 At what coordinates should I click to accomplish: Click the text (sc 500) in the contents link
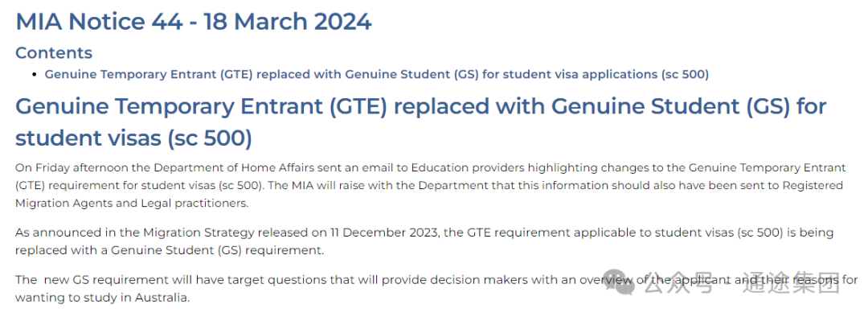(x=685, y=74)
